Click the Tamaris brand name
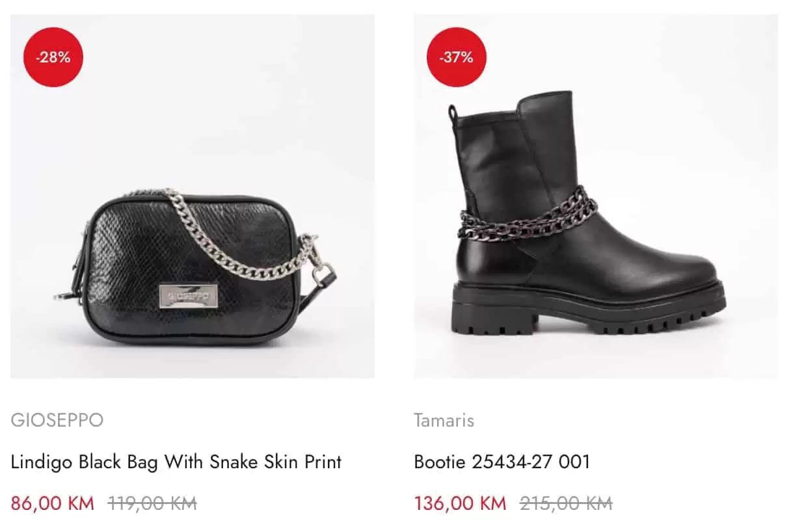The height and width of the screenshot is (532, 791). point(444,420)
